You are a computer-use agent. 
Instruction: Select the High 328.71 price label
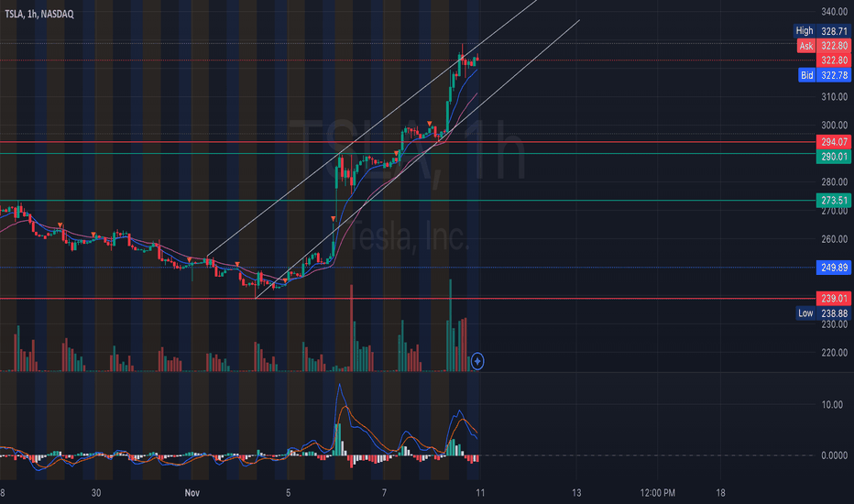click(823, 31)
